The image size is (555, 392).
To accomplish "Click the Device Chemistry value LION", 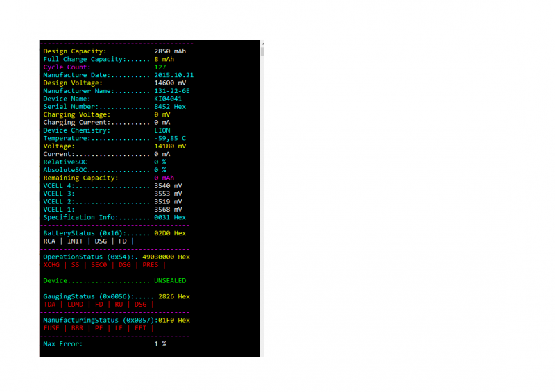I will [162, 130].
